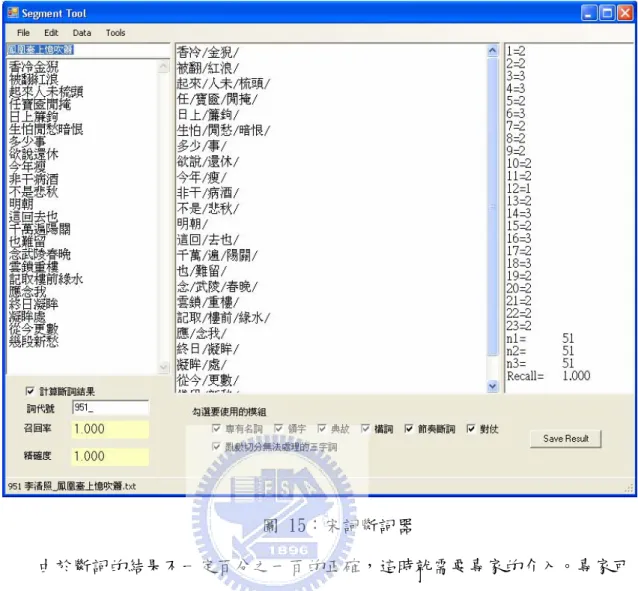Click segmented line 雲鎖/重樓/ in result pane
This screenshot has height=591, width=638.
[x=208, y=302]
